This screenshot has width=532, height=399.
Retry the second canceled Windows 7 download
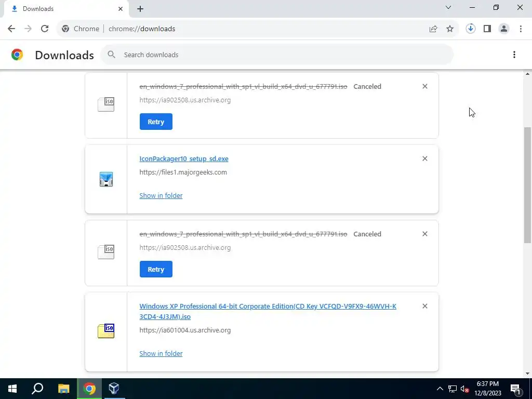156,269
